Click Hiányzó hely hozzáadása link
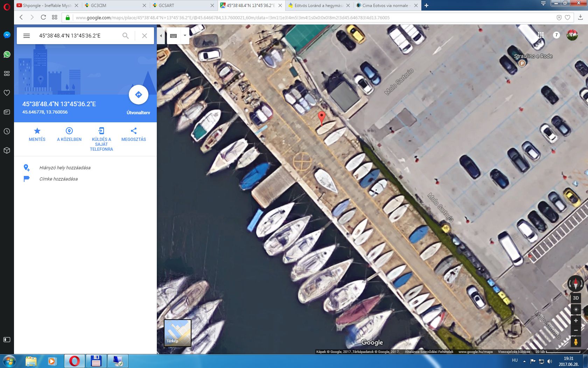The height and width of the screenshot is (368, 588). point(65,168)
